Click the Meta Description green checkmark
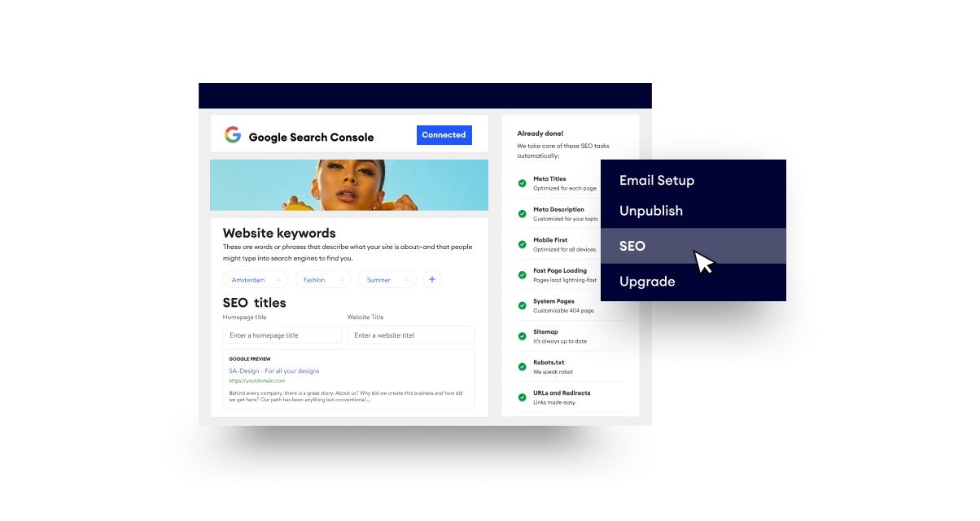 [523, 214]
